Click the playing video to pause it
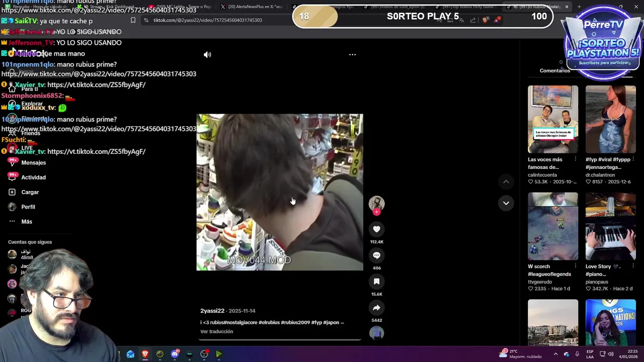Screen dimensions: 644x362 [279, 192]
